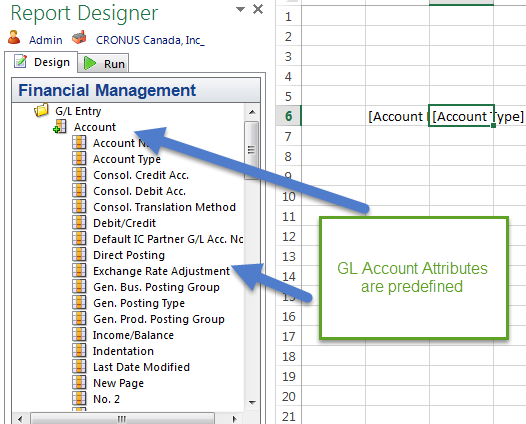Viewport: 526px width, 424px height.
Task: Open the Report Designer pane options dropdown arrow
Action: (x=240, y=9)
